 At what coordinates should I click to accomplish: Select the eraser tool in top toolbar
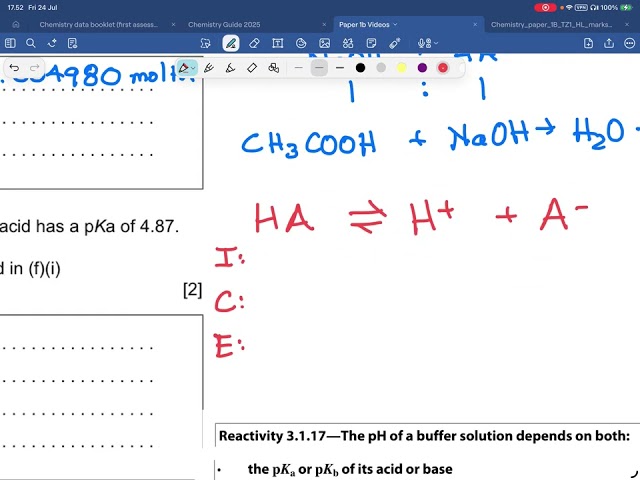(x=254, y=43)
